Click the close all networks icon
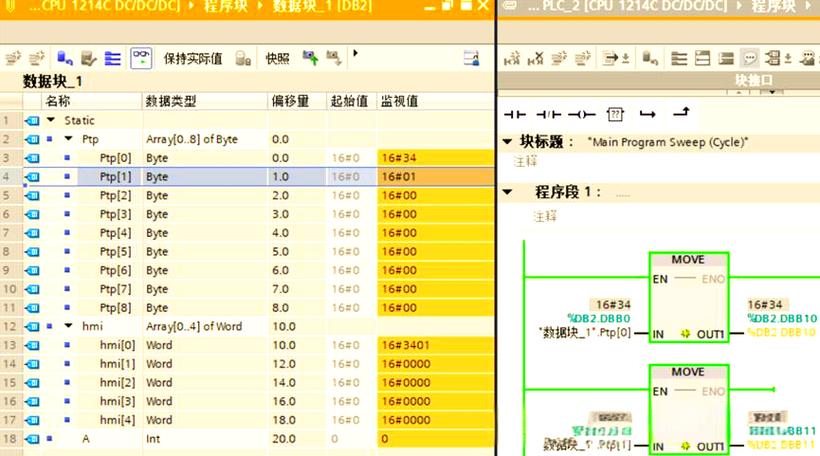Screen dimensions: 820x456 [702, 58]
